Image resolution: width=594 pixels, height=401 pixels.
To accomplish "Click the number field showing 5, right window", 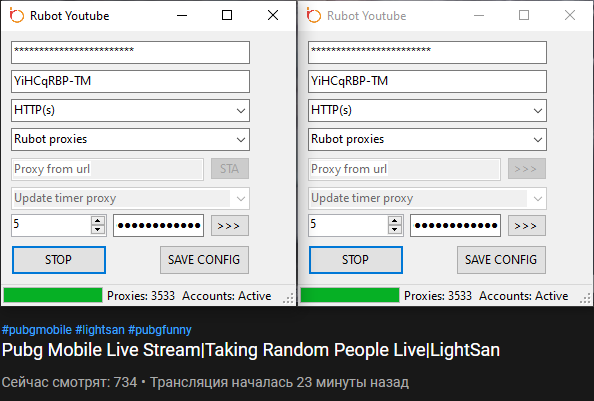I will 348,225.
